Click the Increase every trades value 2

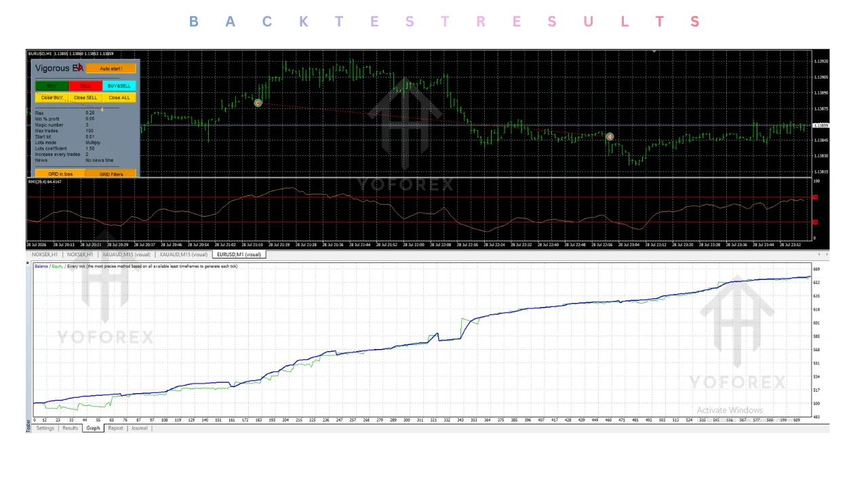tap(87, 155)
